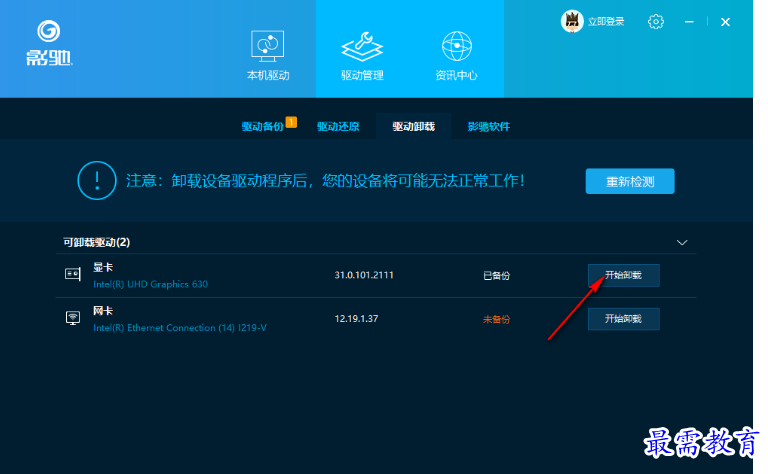Click the graphics card device icon
768x474 pixels.
(73, 274)
